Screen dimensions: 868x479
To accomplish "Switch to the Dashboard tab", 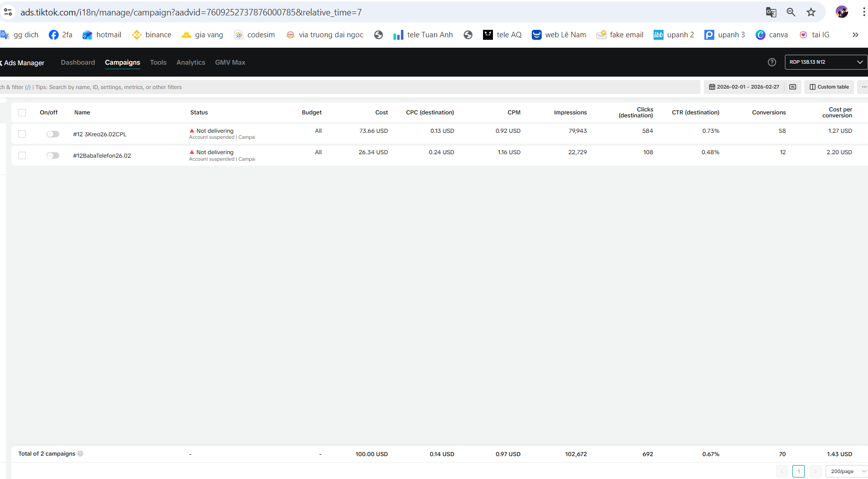I will pos(78,62).
